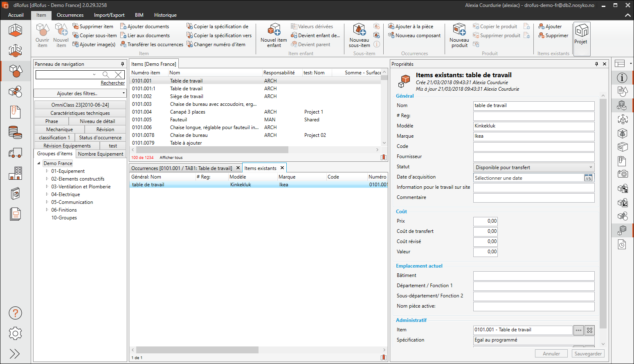634x364 pixels.
Task: Open the date picker calendar icon
Action: (588, 178)
